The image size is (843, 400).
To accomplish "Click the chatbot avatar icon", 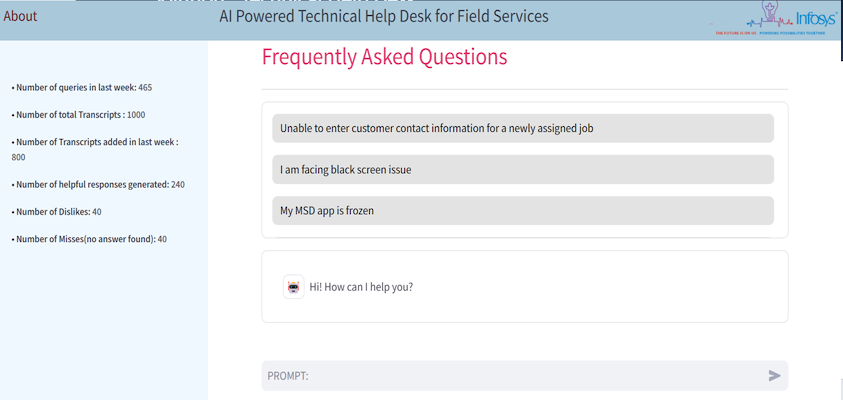I will (294, 287).
